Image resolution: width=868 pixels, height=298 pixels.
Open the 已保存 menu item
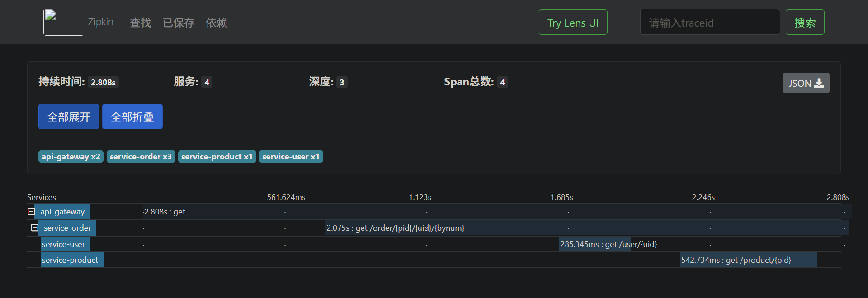pos(179,23)
